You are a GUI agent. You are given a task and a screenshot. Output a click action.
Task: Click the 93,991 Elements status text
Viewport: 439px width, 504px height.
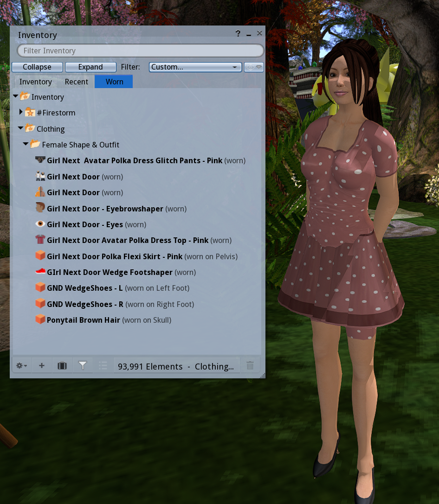point(150,366)
